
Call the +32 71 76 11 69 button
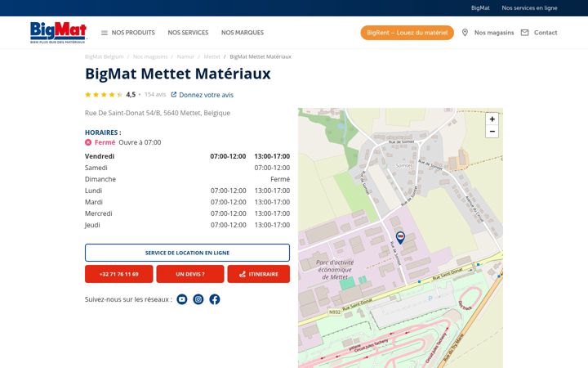(x=119, y=274)
